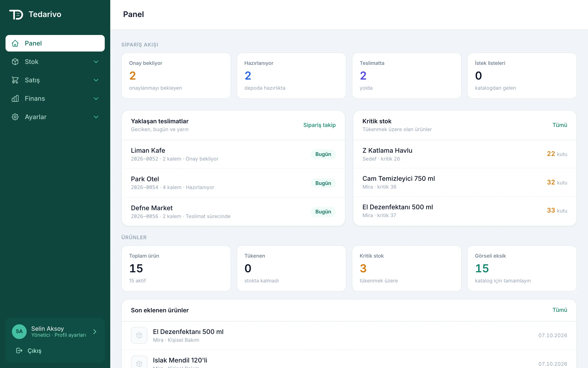The width and height of the screenshot is (588, 368).
Task: Click the Çıkış logout button
Action: pos(55,351)
